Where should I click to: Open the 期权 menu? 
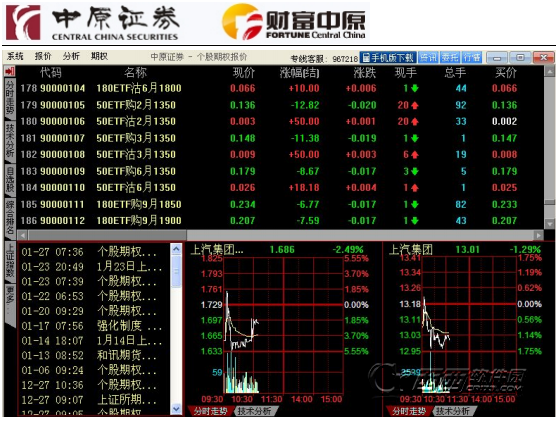99,56
